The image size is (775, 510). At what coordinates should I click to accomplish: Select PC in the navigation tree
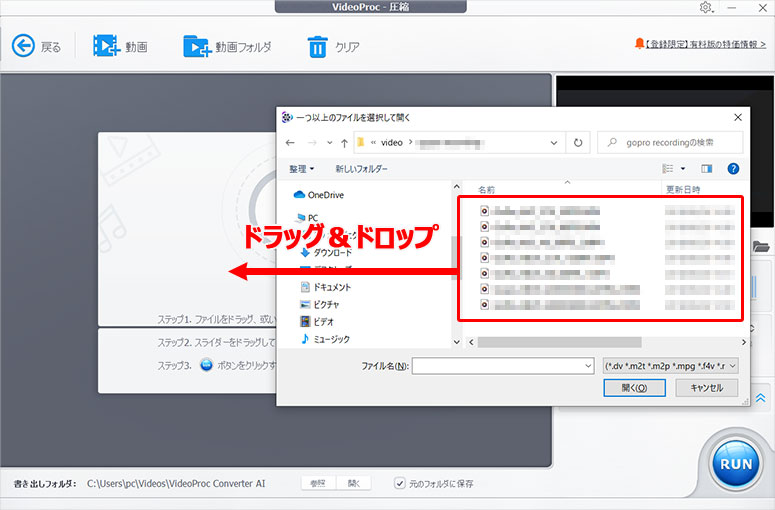click(x=307, y=217)
